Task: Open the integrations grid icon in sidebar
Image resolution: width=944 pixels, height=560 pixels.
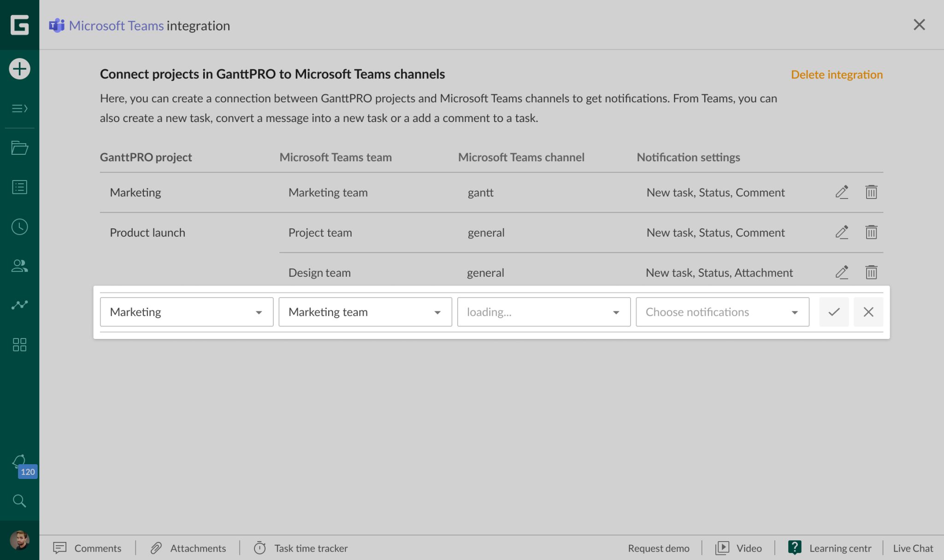Action: coord(19,344)
